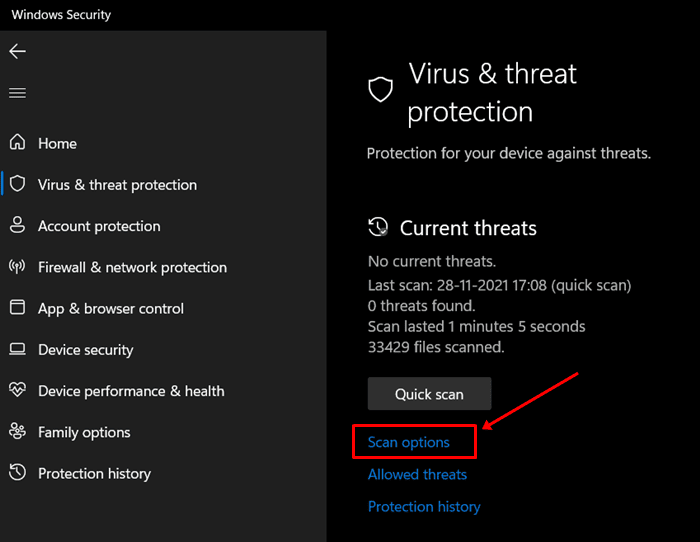700x542 pixels.
Task: Click the Current threats refresh icon
Action: point(378,227)
